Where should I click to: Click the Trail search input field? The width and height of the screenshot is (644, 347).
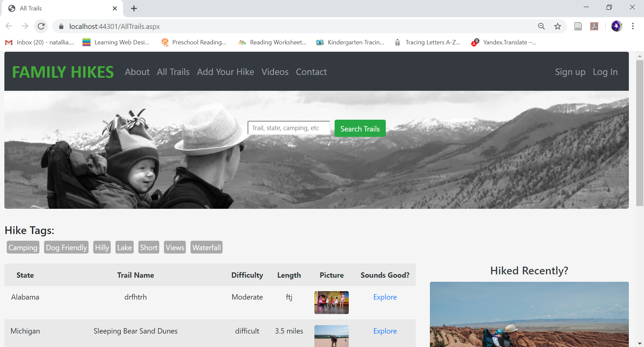(289, 128)
